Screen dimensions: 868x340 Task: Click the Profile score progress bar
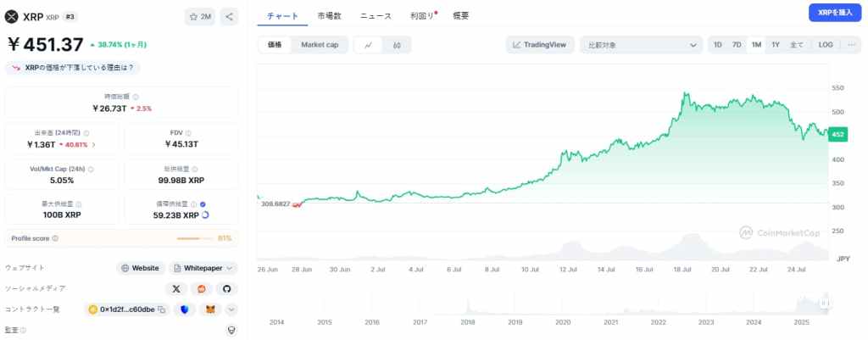(194, 238)
